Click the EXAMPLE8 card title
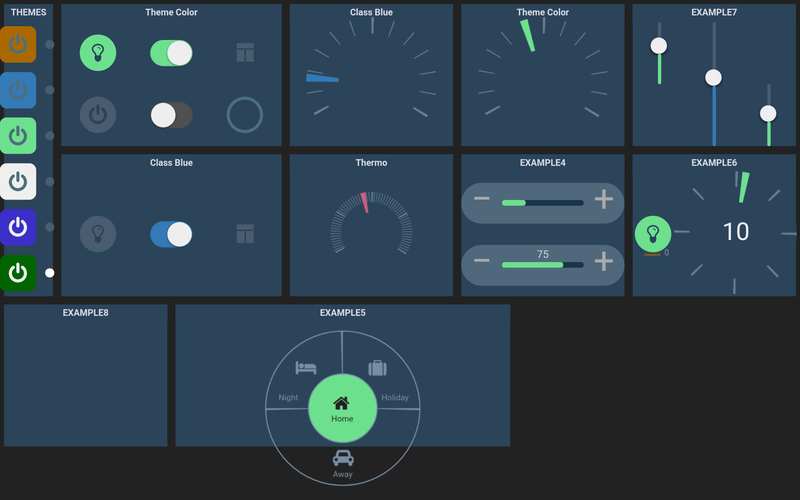 pyautogui.click(x=86, y=313)
